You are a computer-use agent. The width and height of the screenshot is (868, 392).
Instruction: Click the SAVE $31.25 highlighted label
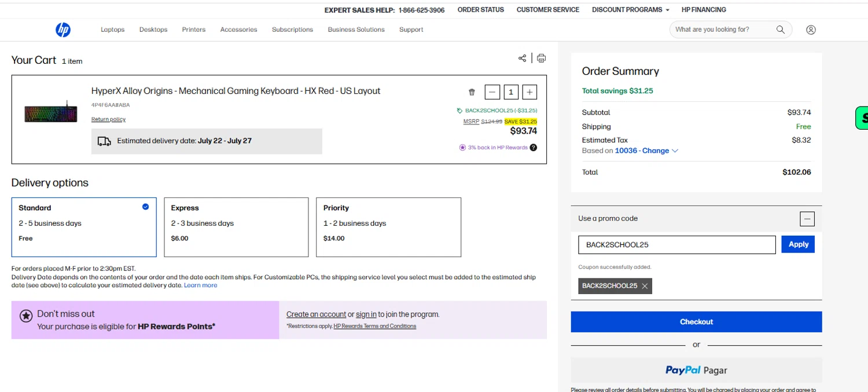click(x=521, y=122)
